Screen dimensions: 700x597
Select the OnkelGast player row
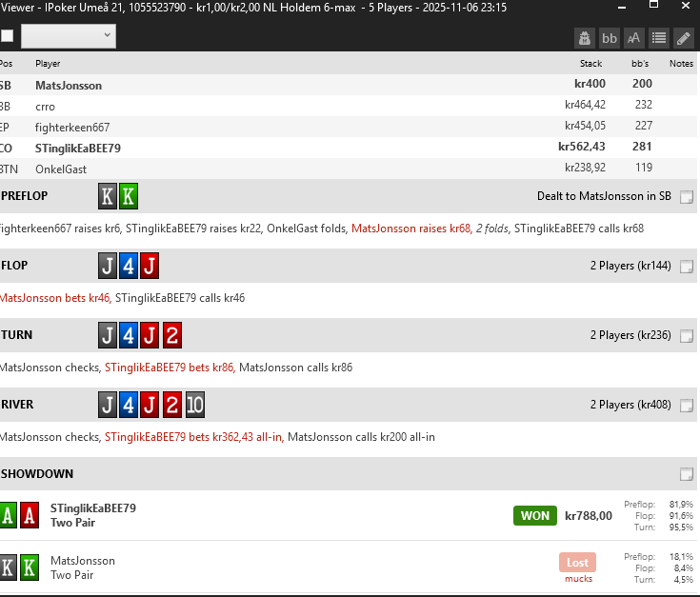click(x=61, y=169)
